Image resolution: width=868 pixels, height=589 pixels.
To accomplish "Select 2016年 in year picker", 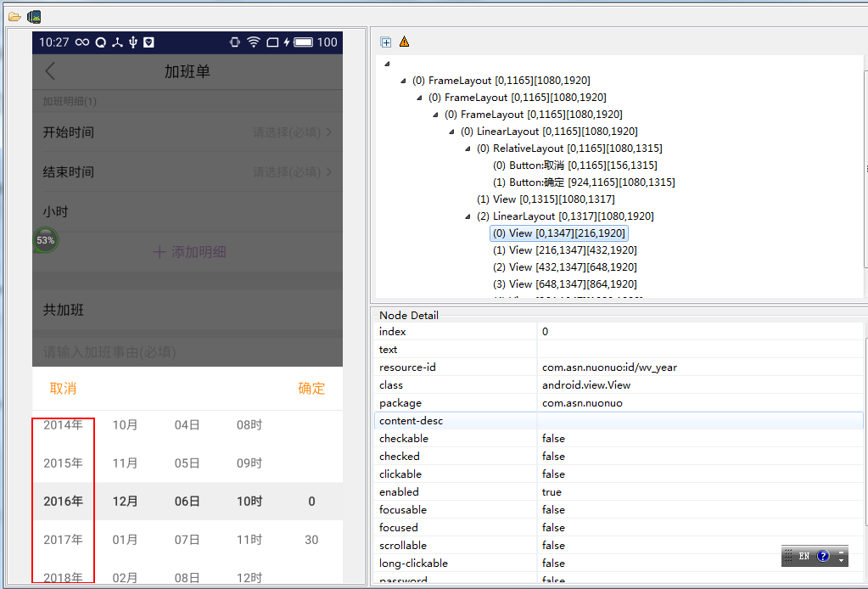I will point(63,502).
